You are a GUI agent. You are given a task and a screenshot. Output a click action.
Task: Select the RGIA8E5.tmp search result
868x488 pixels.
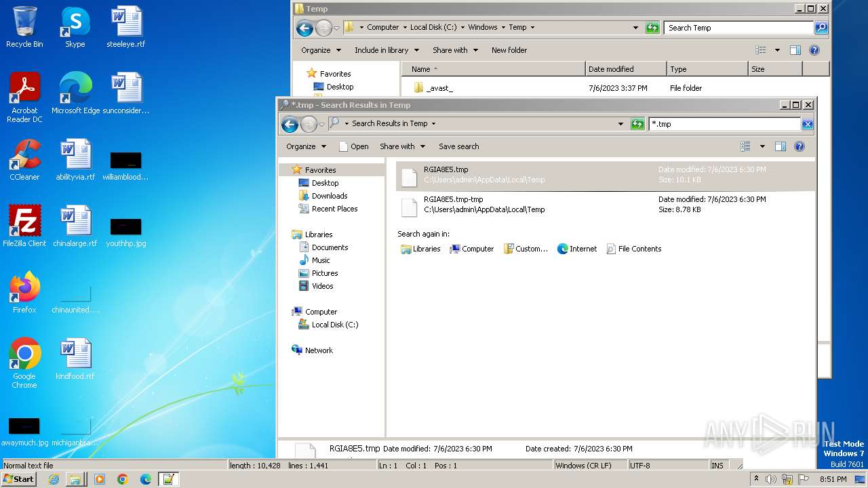pyautogui.click(x=605, y=175)
